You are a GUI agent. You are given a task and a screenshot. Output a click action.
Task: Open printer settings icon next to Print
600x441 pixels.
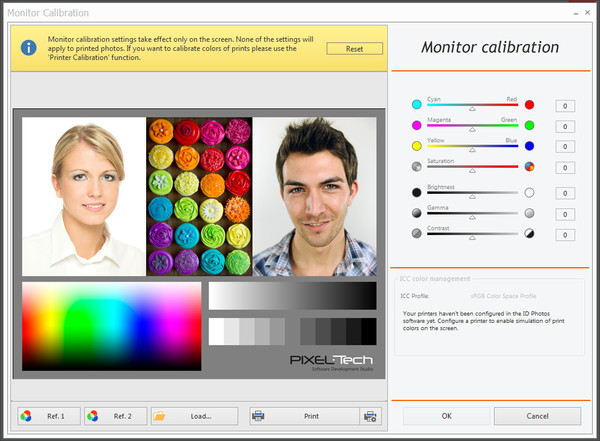[x=371, y=416]
